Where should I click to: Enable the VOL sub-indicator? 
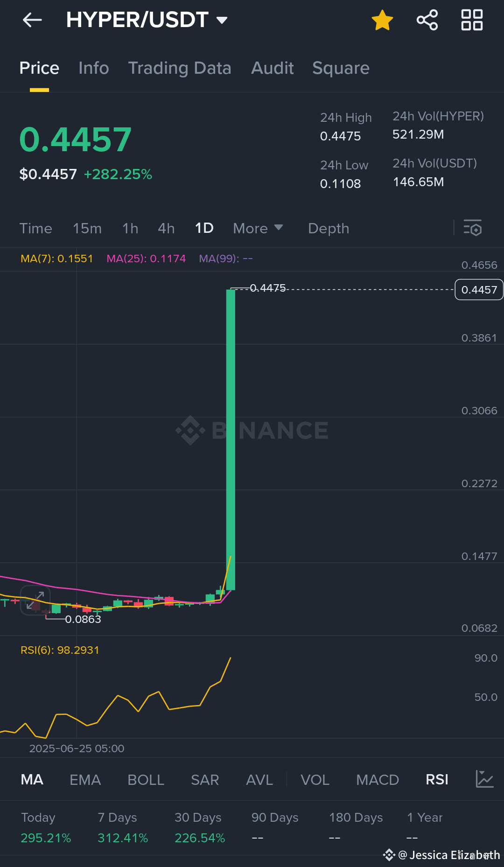(x=315, y=779)
